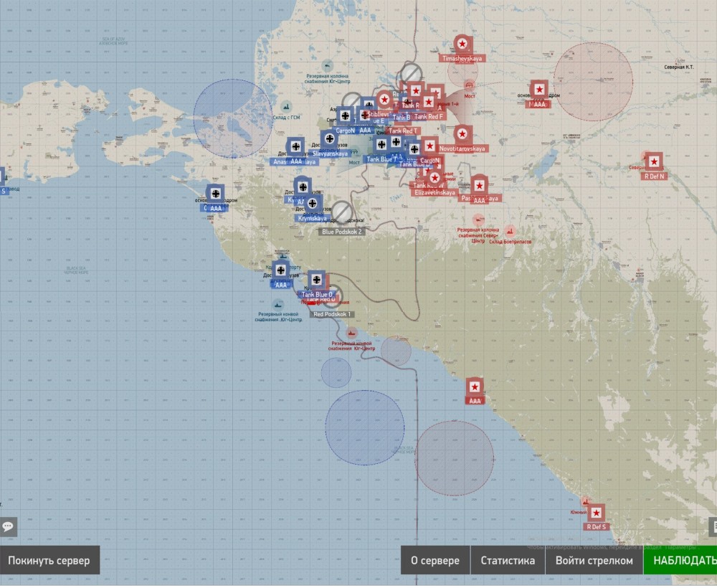Click large blue hatched zone over Azov bay

coord(233,118)
